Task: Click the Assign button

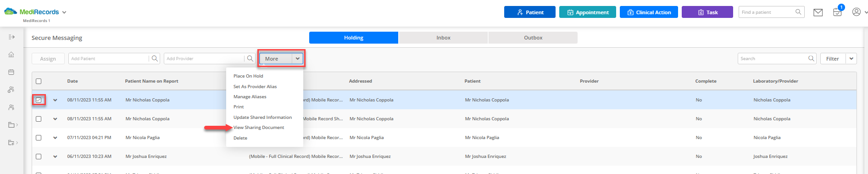Action: (x=48, y=59)
